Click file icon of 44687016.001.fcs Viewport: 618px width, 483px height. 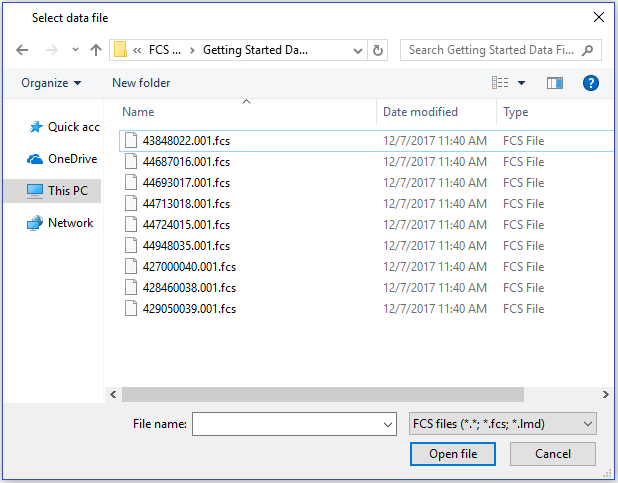(x=131, y=161)
